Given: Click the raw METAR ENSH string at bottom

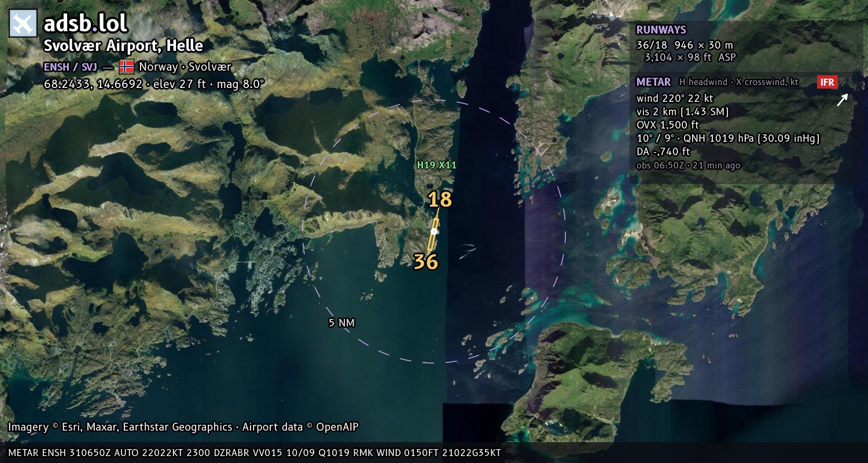Looking at the screenshot, I should point(255,453).
